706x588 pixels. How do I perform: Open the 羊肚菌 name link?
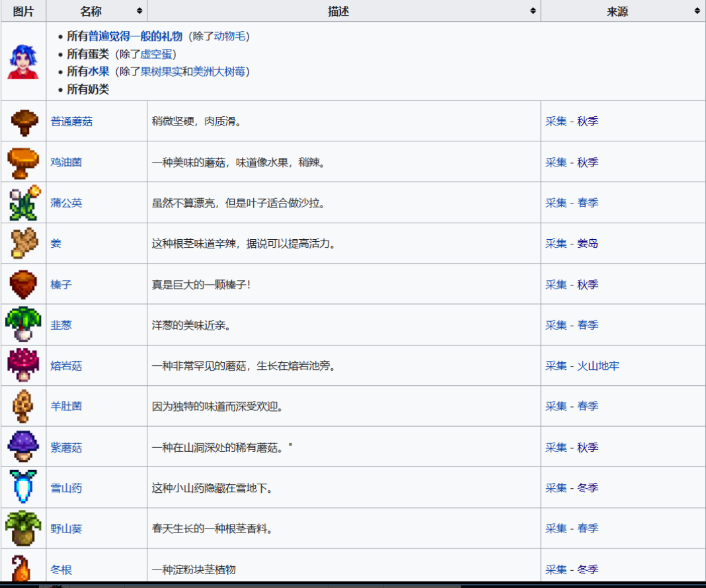(66, 406)
